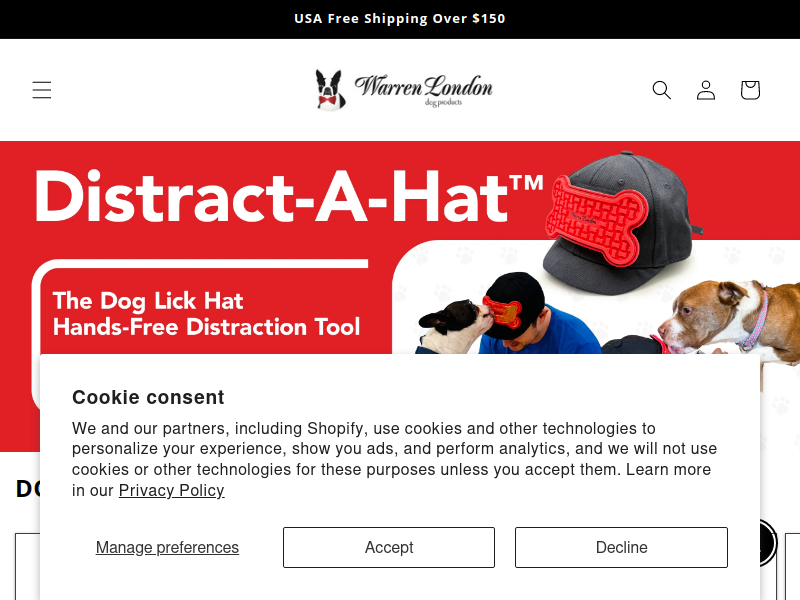Image resolution: width=800 pixels, height=600 pixels.
Task: Click the Warren London script wordmark
Action: pyautogui.click(x=423, y=90)
